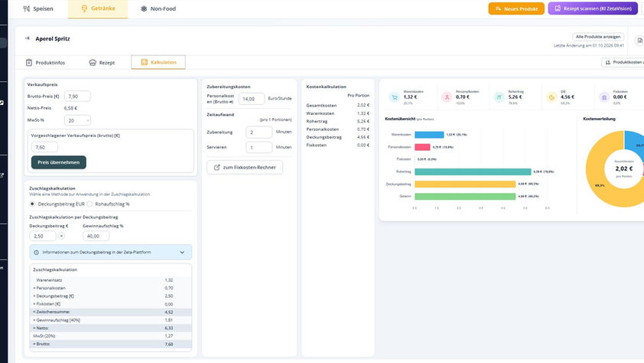Open the MwSt-% dropdown
The height and width of the screenshot is (363, 644).
click(x=77, y=120)
